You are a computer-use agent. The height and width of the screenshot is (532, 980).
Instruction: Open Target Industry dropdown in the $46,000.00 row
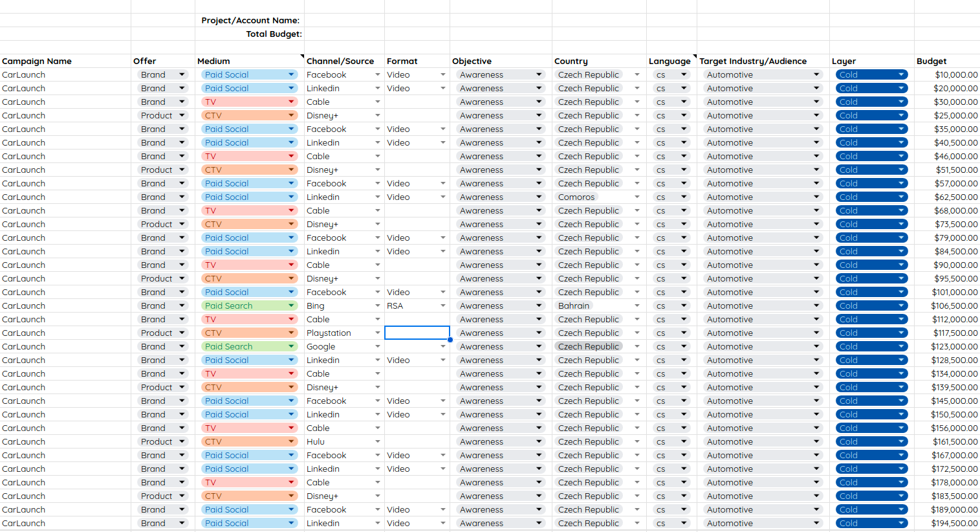tap(763, 156)
